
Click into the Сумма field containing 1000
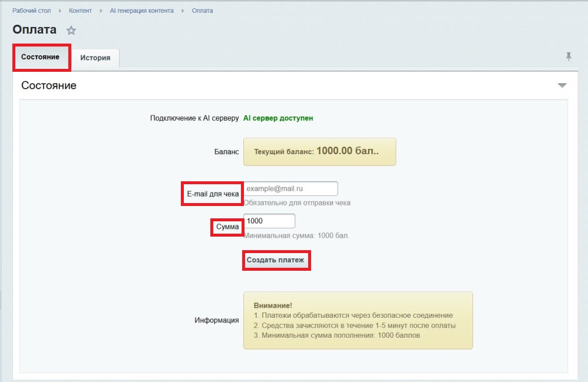269,221
